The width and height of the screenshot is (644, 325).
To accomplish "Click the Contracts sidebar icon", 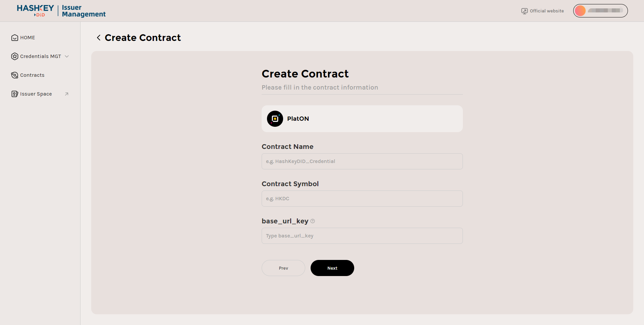I will (14, 75).
